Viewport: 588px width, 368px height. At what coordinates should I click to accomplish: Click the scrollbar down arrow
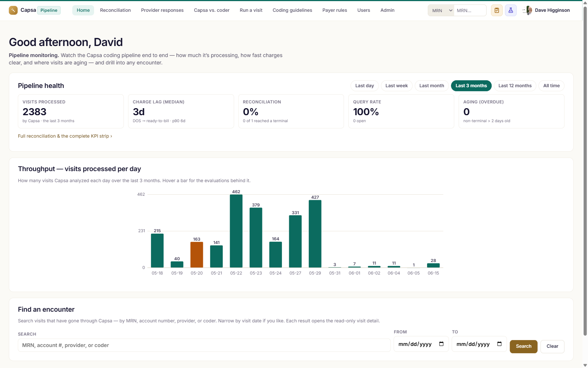point(585,365)
